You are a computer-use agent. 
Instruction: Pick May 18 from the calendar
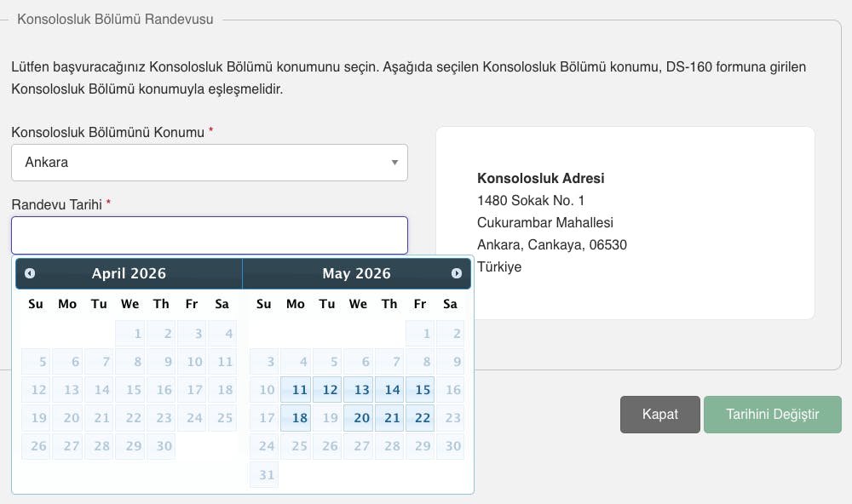pyautogui.click(x=295, y=417)
